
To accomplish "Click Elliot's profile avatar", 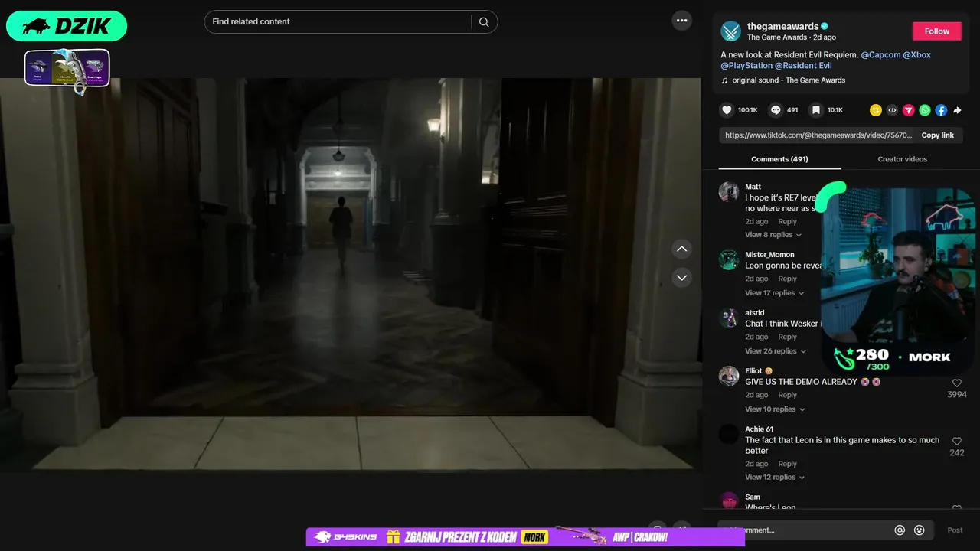I will pyautogui.click(x=729, y=376).
